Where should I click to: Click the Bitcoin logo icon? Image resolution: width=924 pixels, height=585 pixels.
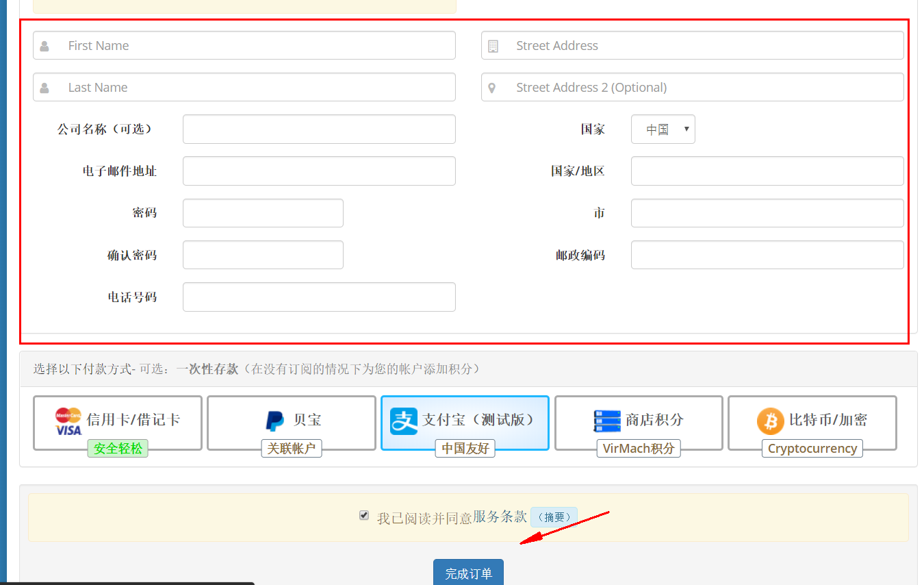click(770, 421)
